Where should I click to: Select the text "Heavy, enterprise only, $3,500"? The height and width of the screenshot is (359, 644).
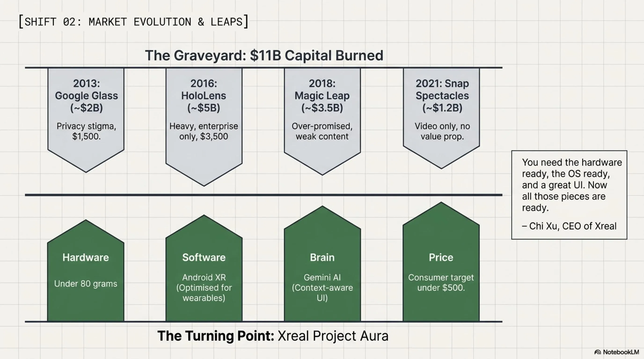click(x=204, y=131)
